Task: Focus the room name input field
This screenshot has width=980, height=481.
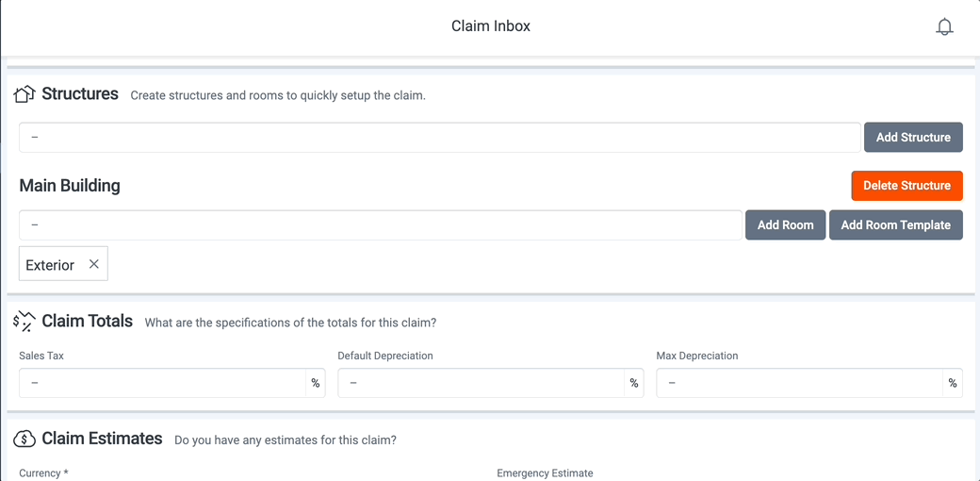Action: click(x=381, y=225)
